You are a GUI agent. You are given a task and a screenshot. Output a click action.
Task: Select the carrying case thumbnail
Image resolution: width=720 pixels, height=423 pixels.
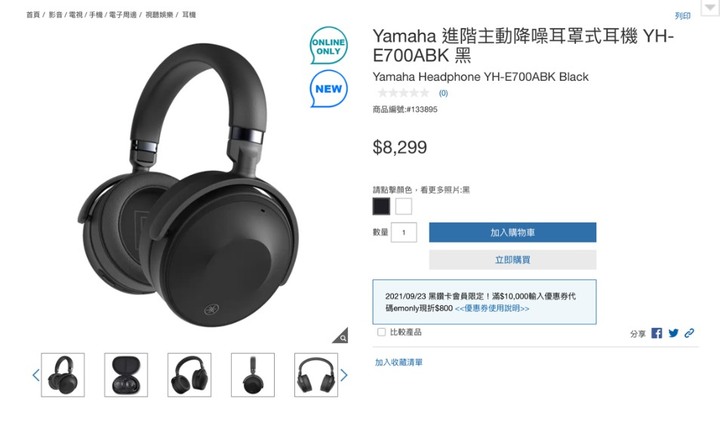coord(126,375)
